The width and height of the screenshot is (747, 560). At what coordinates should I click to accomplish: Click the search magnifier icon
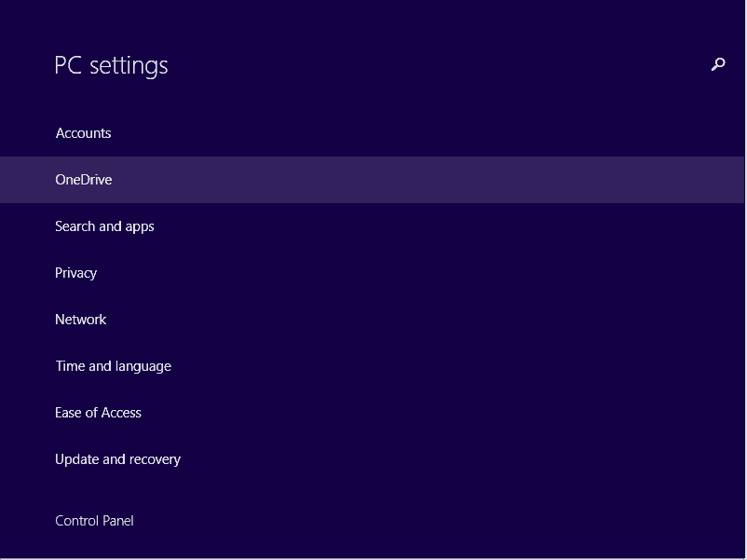pyautogui.click(x=718, y=64)
